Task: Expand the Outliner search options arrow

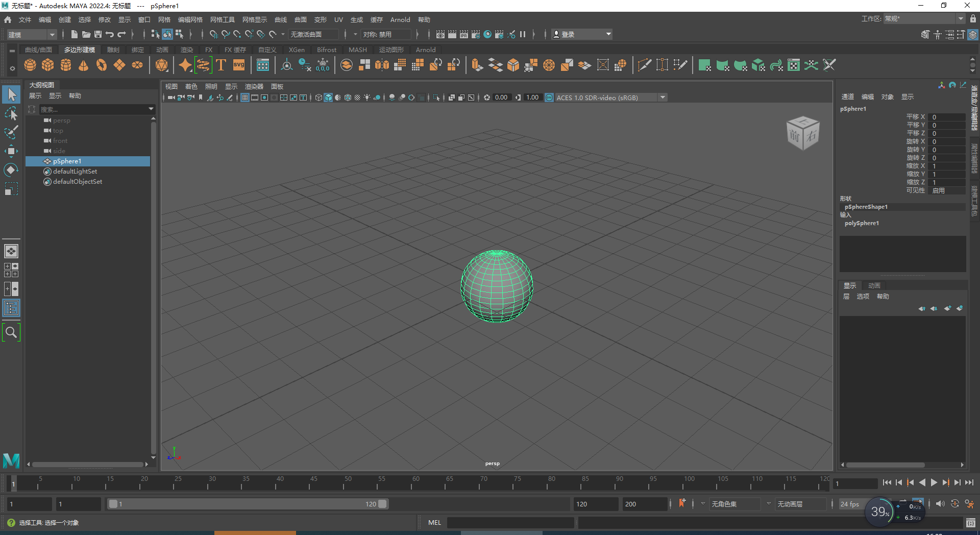Action: click(151, 109)
